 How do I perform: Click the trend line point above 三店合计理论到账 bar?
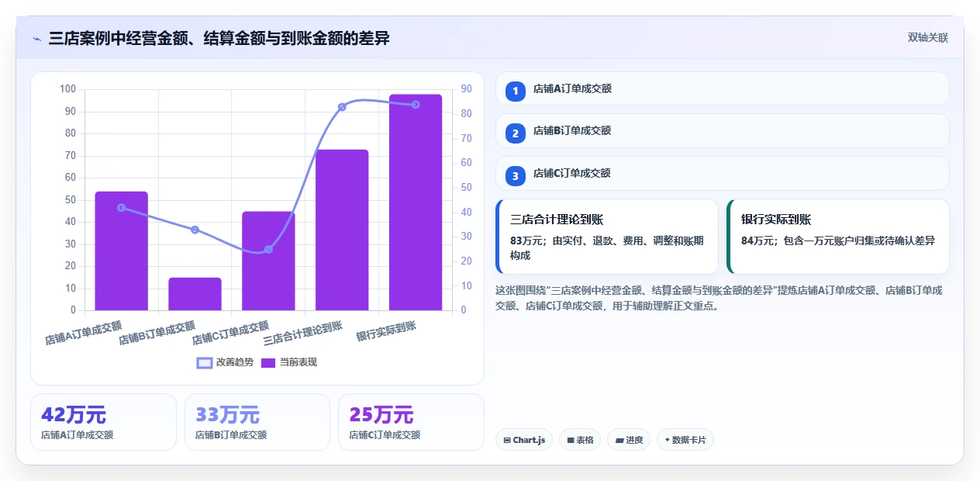coord(342,107)
